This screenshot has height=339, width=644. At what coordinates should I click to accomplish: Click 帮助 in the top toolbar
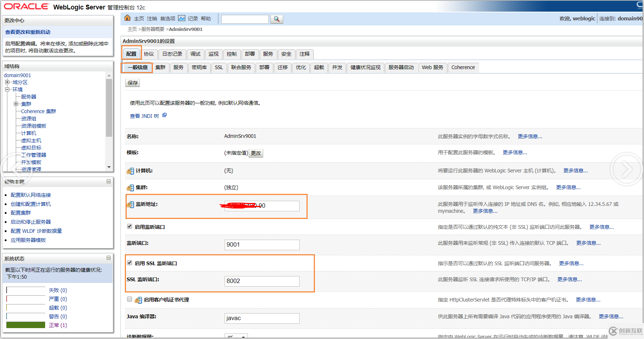[206, 19]
